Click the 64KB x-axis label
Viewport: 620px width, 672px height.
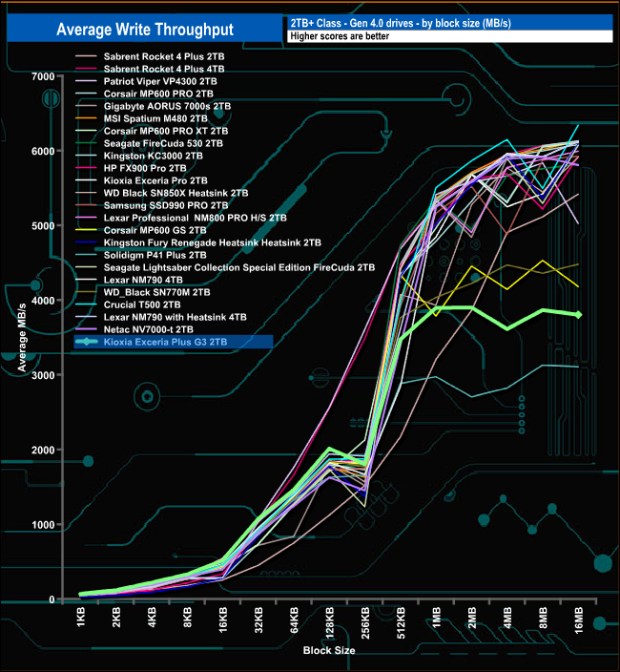click(294, 619)
